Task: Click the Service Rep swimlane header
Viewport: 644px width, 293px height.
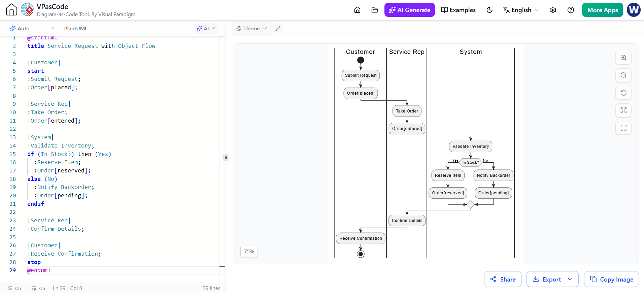Action: point(407,52)
